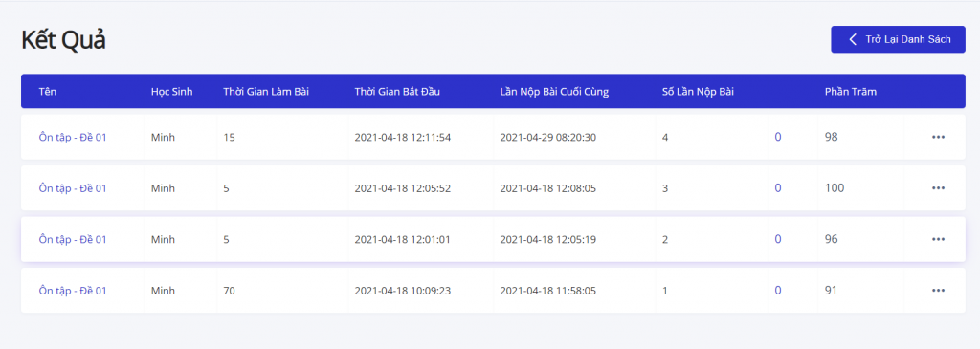Image resolution: width=980 pixels, height=349 pixels.
Task: Open more options for the 100 percent row
Action: (x=938, y=188)
